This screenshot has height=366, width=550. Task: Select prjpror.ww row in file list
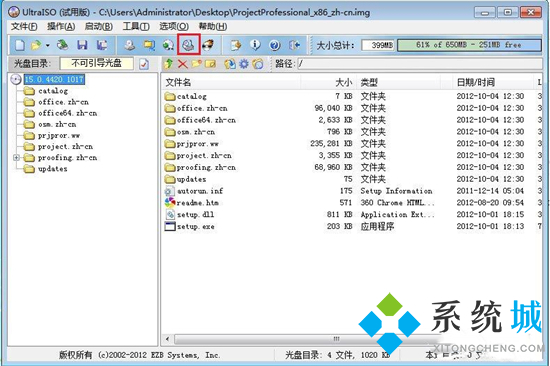point(351,144)
